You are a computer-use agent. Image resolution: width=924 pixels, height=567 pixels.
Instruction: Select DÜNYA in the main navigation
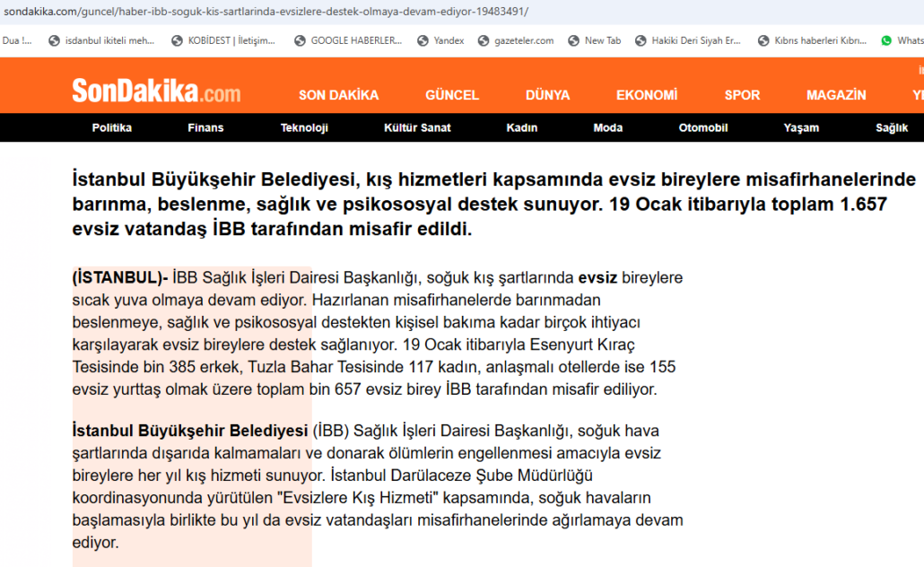(x=547, y=95)
